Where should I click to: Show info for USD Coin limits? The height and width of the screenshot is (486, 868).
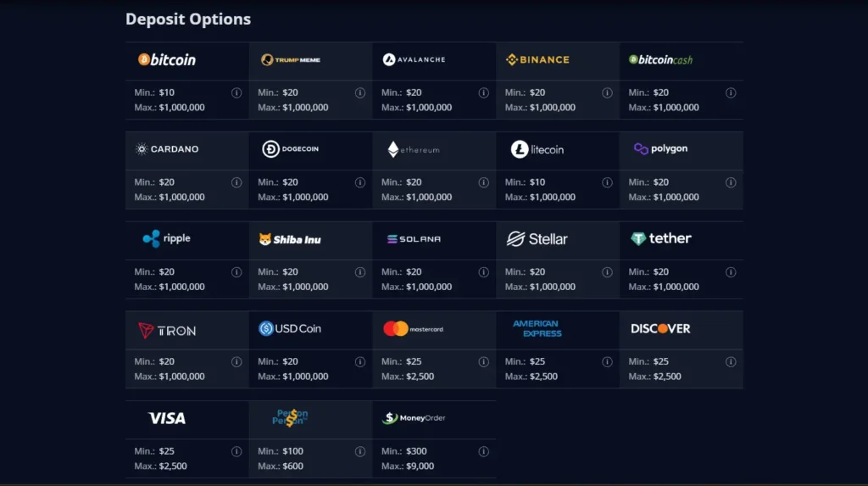pyautogui.click(x=359, y=362)
